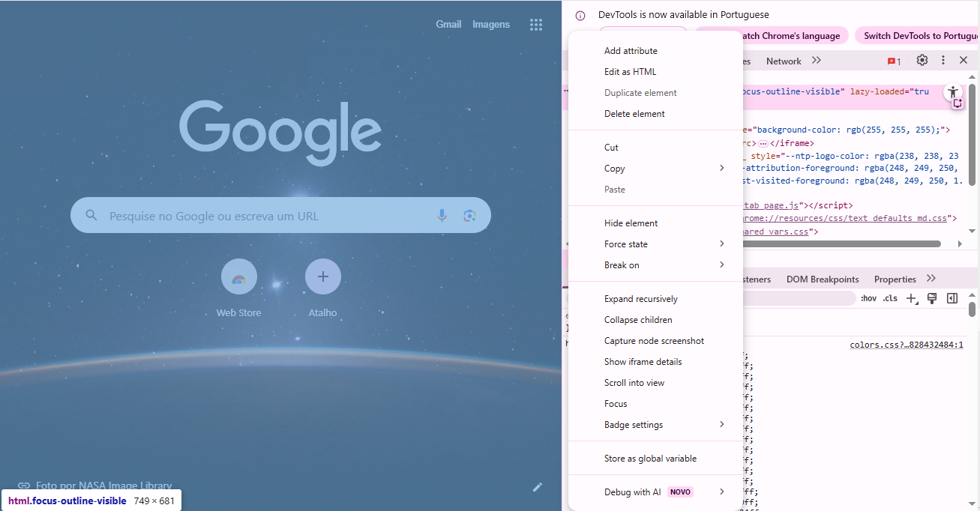Click the customize page pencil icon
This screenshot has width=980, height=511.
tap(538, 487)
